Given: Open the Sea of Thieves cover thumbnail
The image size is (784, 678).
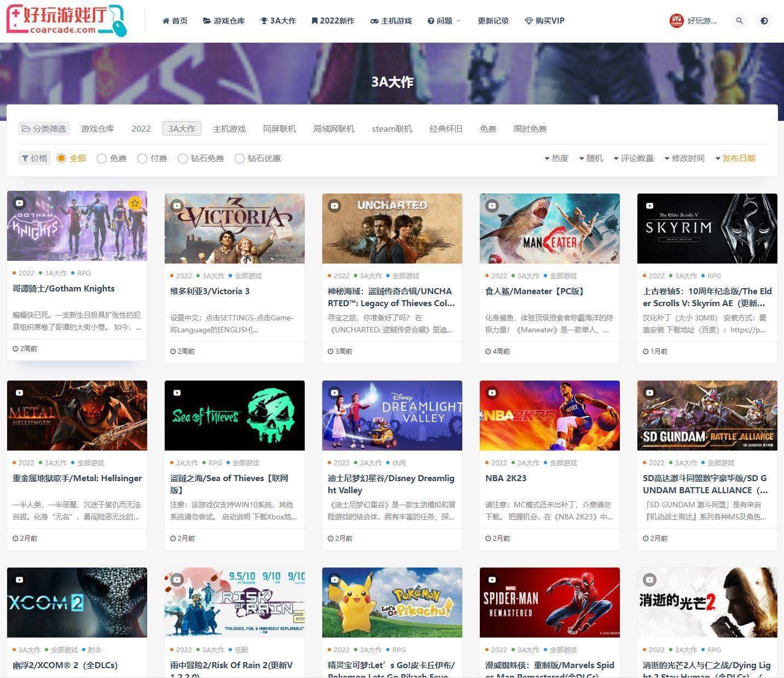Looking at the screenshot, I should click(x=234, y=416).
